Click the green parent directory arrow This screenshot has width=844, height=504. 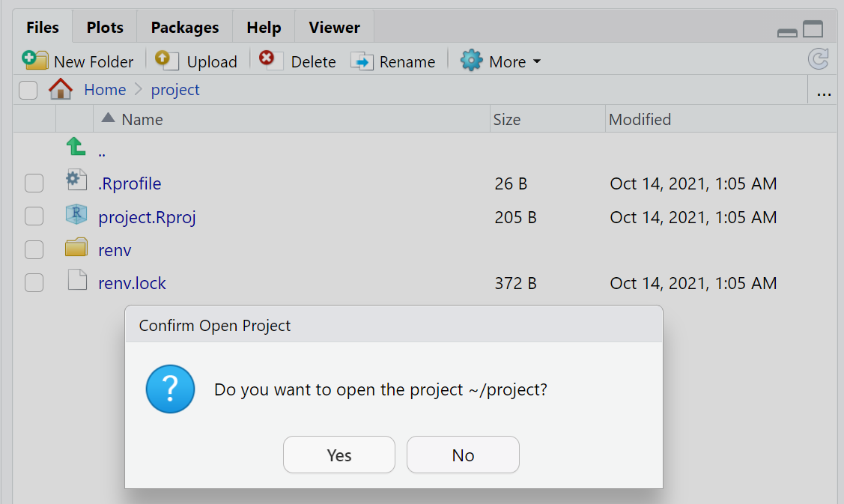coord(76,148)
